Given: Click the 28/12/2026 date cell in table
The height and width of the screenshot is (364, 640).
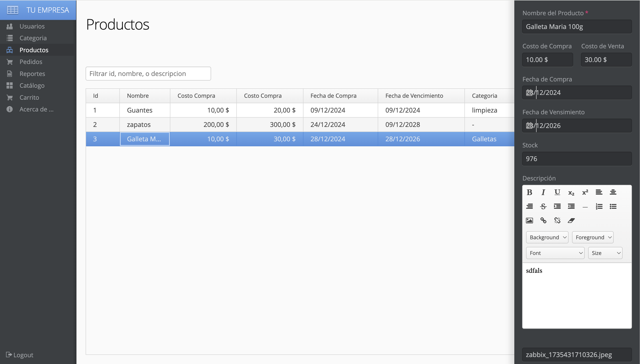Looking at the screenshot, I should [421, 139].
